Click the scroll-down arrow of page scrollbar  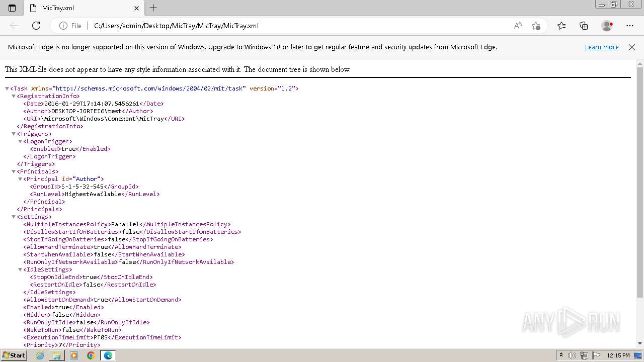640,343
